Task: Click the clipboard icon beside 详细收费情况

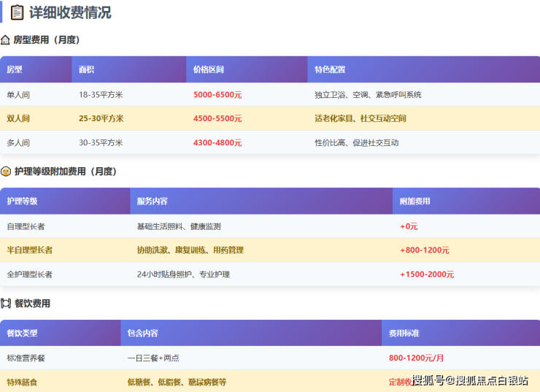Action: pyautogui.click(x=17, y=12)
